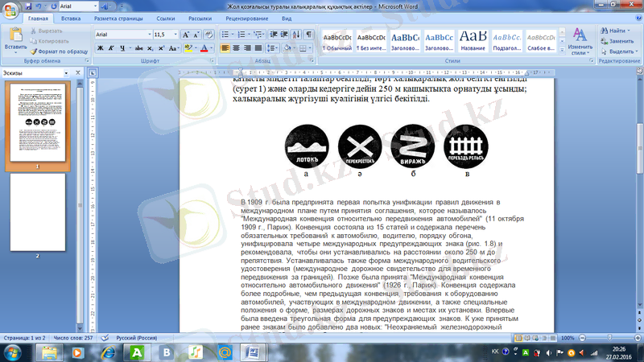
Task: Apply yellow text highlight color
Action: coord(188,48)
